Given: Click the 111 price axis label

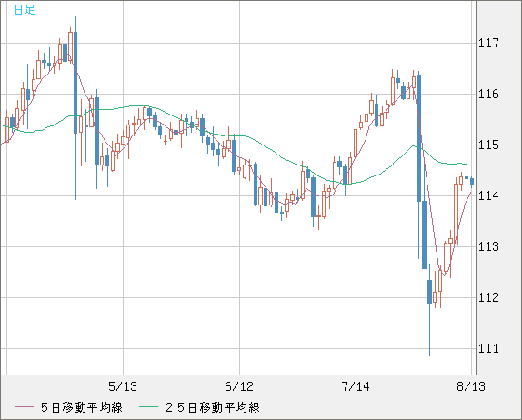Looking at the screenshot, I should (488, 349).
